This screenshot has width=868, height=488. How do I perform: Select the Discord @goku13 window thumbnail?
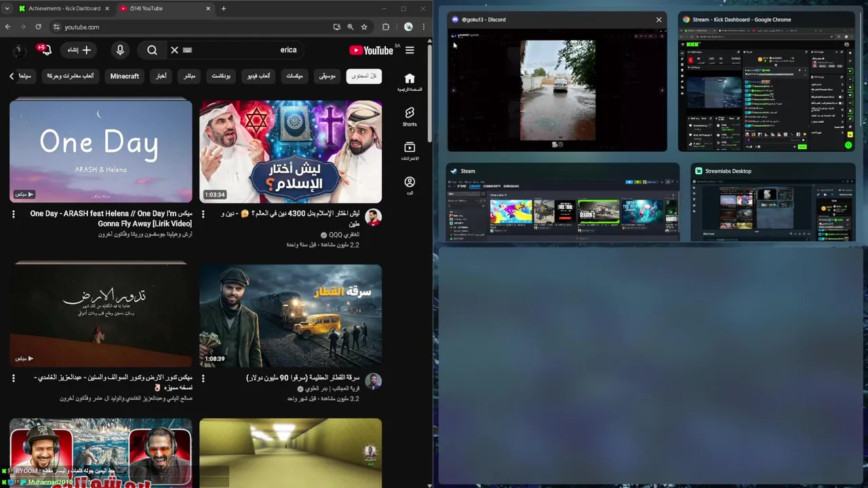coord(557,81)
